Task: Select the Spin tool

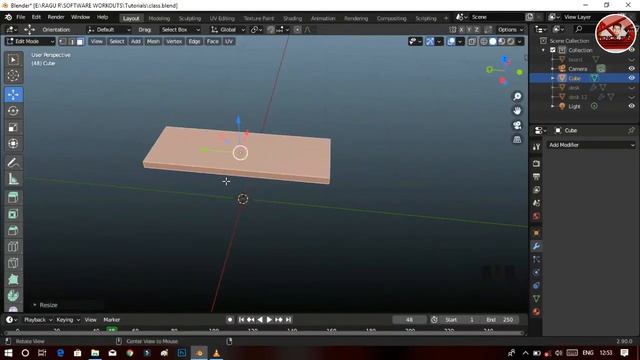Action: 13,296
